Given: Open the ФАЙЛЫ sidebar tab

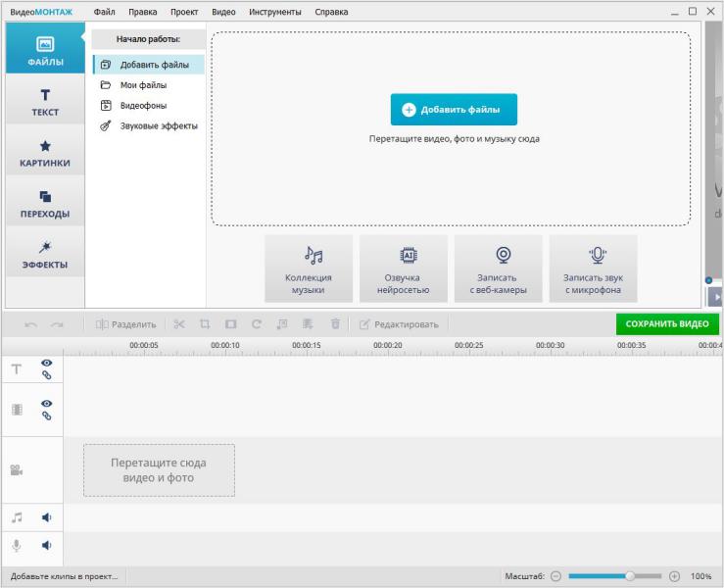Looking at the screenshot, I should tap(45, 48).
